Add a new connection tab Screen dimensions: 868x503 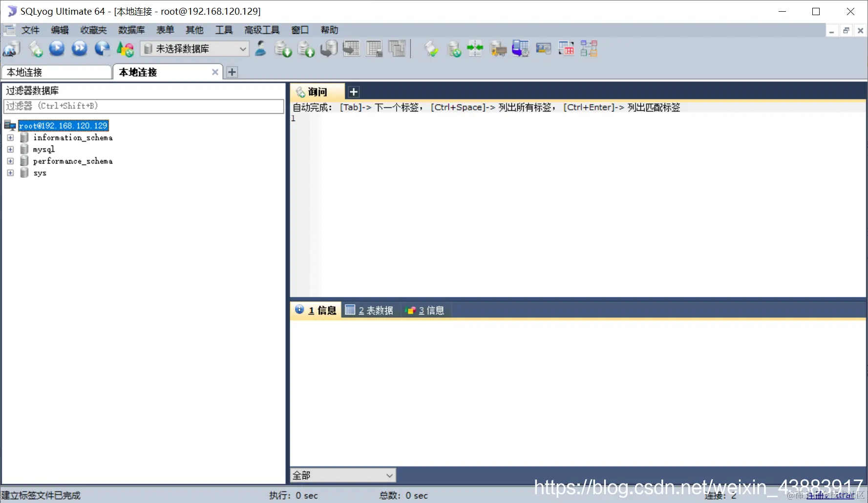(x=232, y=72)
